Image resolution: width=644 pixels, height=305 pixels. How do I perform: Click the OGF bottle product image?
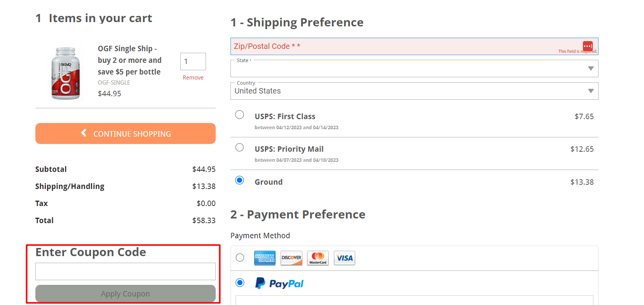[66, 73]
